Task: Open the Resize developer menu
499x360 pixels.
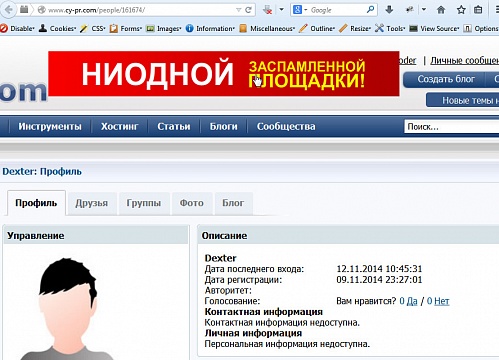Action: coord(355,29)
